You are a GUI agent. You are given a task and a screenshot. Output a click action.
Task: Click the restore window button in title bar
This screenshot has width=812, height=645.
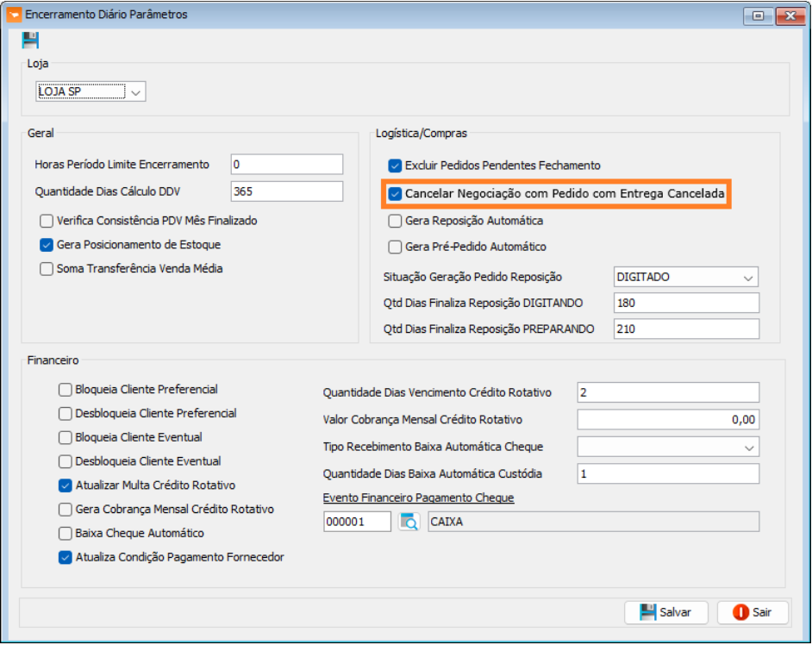point(758,16)
